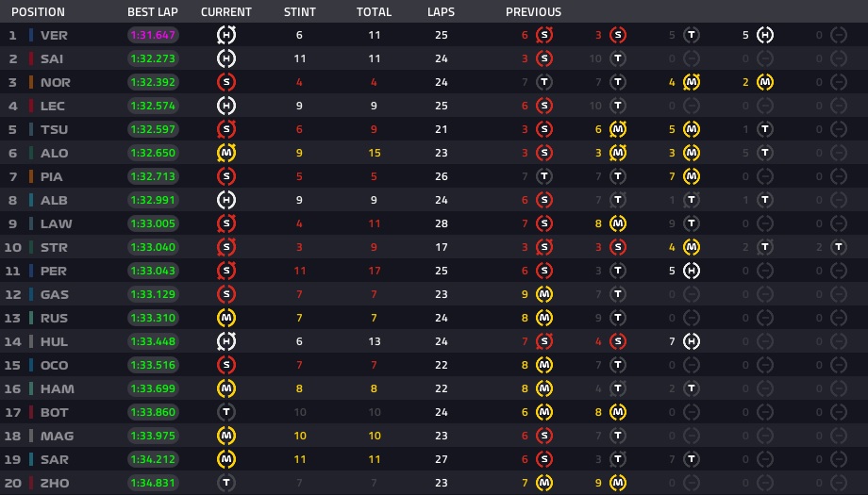The width and height of the screenshot is (868, 495).
Task: Select driver HAM in position 16
Action: coord(57,388)
